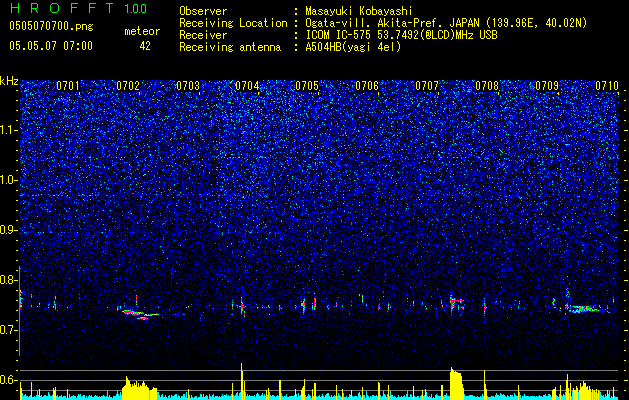Image resolution: width=629 pixels, height=400 pixels.
Task: Click the 0.6 kHz axis tick label
Action: tap(9, 380)
